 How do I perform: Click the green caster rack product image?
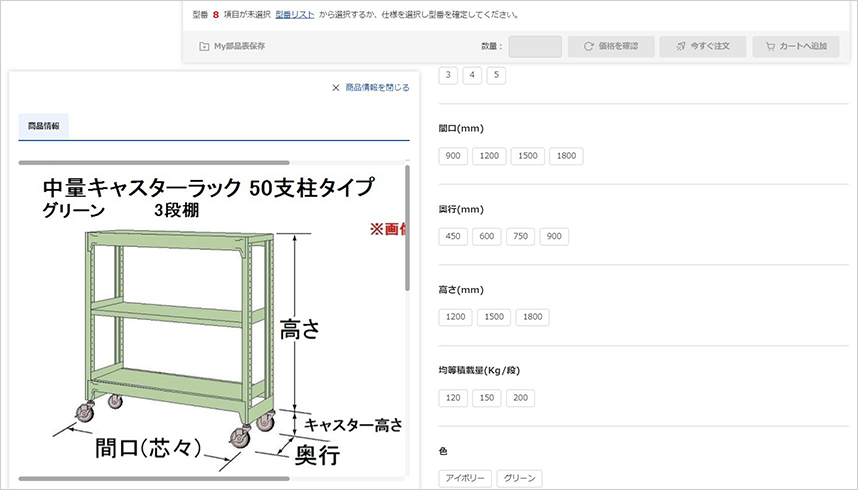(x=180, y=330)
